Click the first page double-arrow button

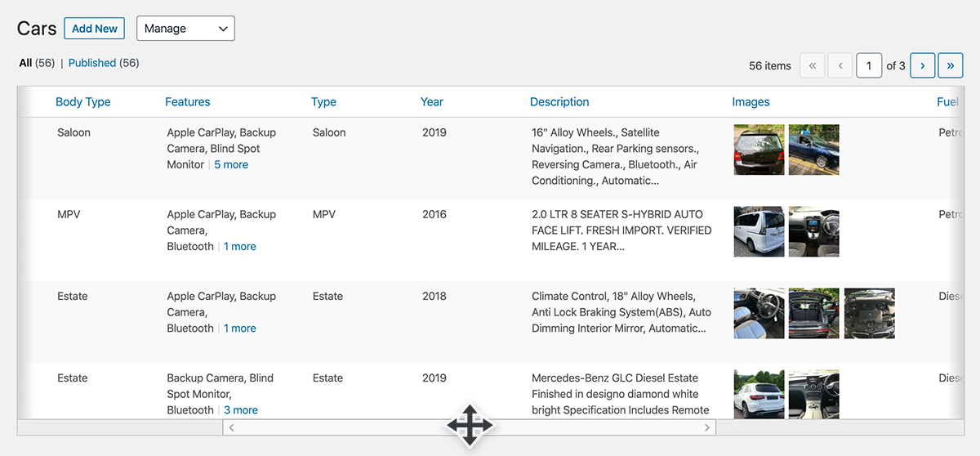point(812,65)
